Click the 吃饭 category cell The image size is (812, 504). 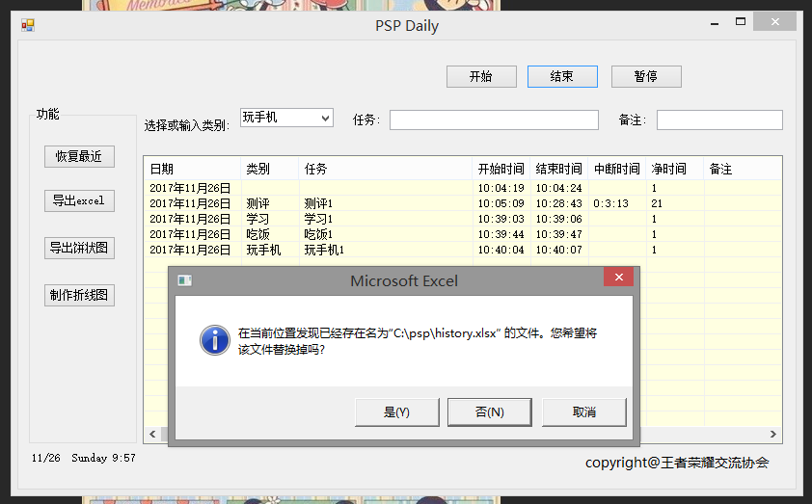pyautogui.click(x=269, y=234)
